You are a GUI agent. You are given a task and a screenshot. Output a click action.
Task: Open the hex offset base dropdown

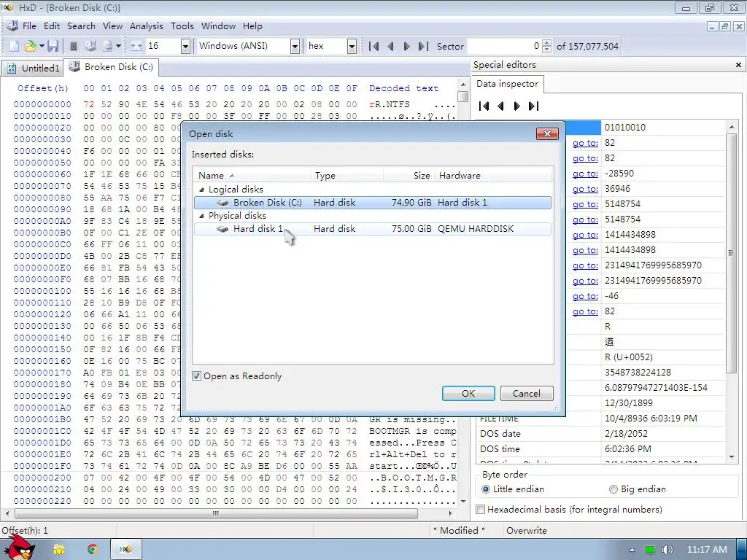pos(352,46)
